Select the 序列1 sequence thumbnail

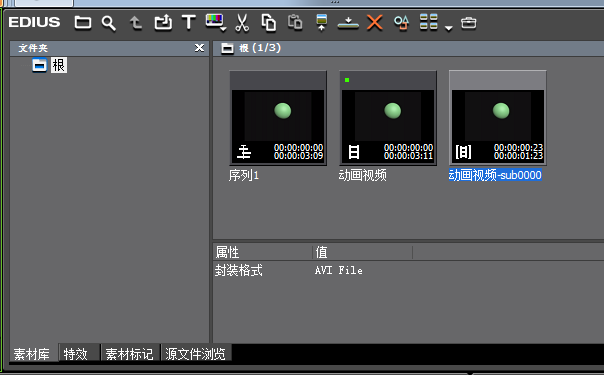coord(278,118)
